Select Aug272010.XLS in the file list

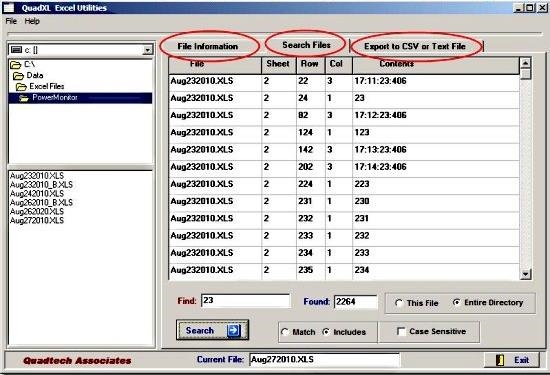point(37,221)
